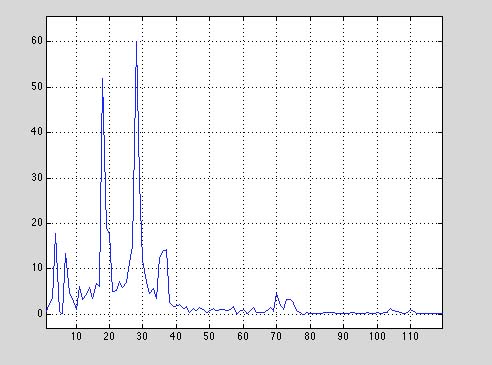Viewport: 492px width, 365px height.
Task: Click the x-axis tick label 50
Action: 209,336
